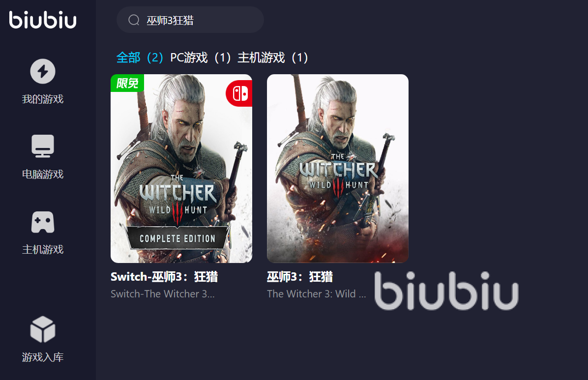Screen dimensions: 588x380
Task: Open the Witcher Complete Edition cover
Action: click(181, 169)
